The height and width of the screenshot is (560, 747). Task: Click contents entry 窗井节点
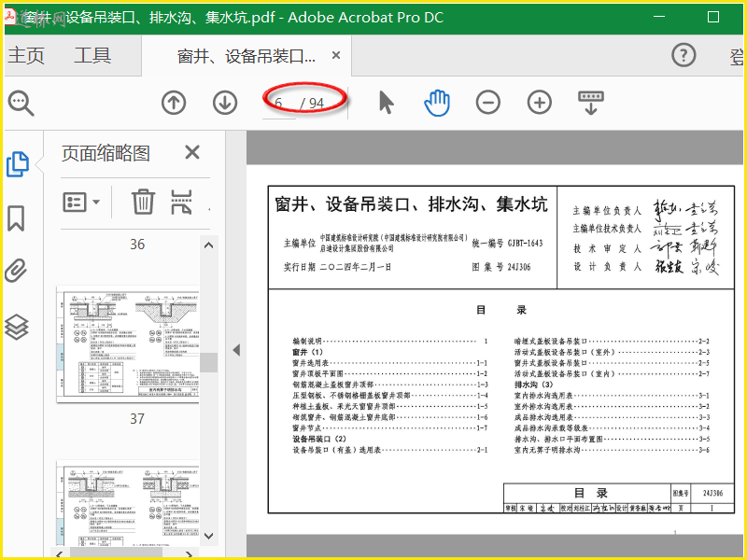coord(307,428)
